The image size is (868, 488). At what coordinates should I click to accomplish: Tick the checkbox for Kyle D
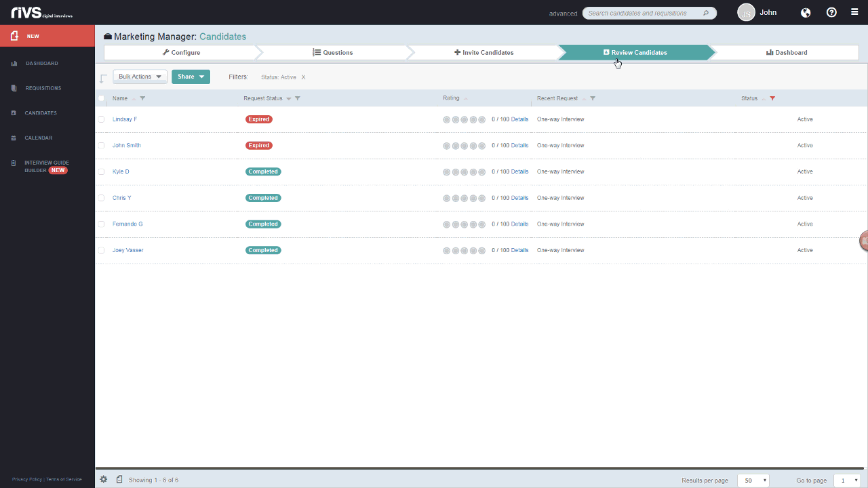pos(102,171)
